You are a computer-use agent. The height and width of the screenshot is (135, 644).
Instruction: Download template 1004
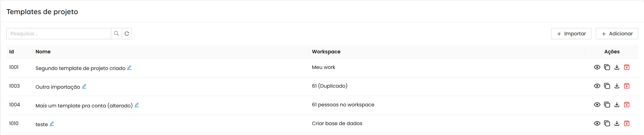click(617, 105)
